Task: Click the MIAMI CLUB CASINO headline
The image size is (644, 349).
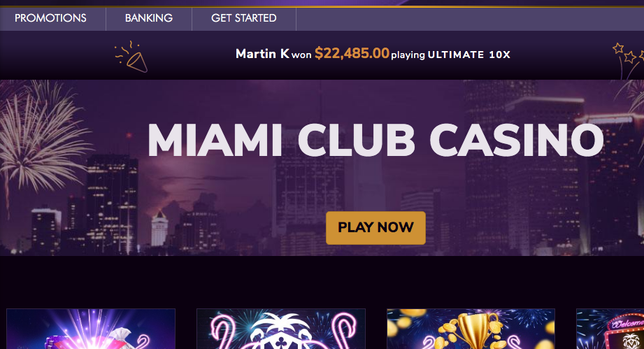Action: (375, 140)
